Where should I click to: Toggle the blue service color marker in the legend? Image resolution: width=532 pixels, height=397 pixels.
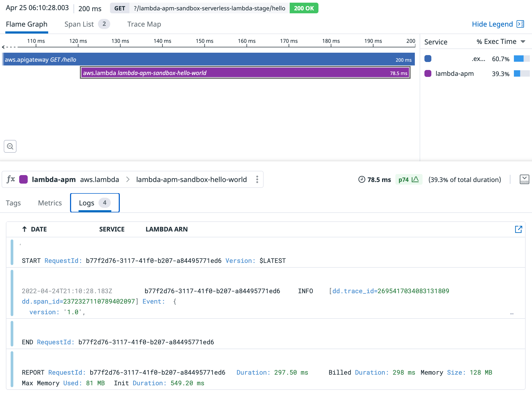(428, 58)
